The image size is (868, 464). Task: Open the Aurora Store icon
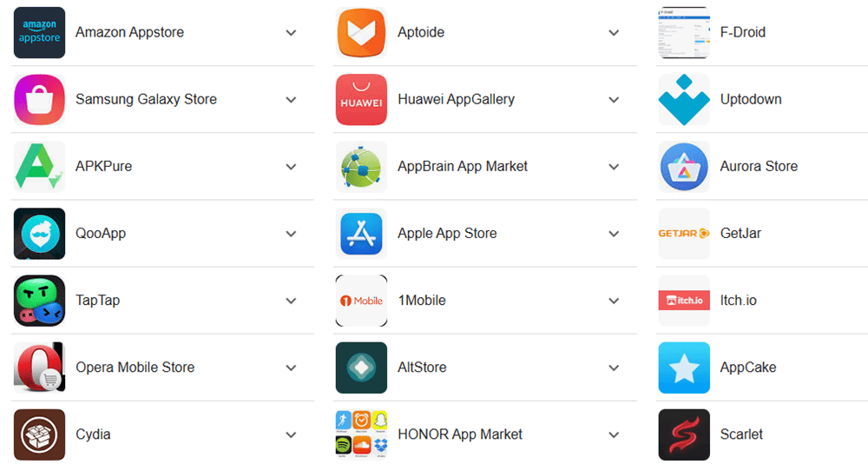[684, 167]
